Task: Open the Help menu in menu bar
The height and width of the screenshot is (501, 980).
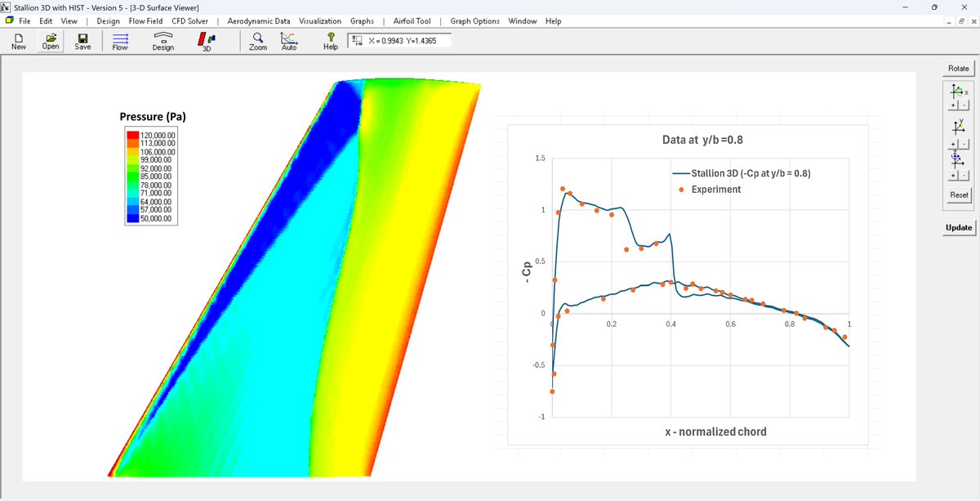Action: [x=553, y=20]
